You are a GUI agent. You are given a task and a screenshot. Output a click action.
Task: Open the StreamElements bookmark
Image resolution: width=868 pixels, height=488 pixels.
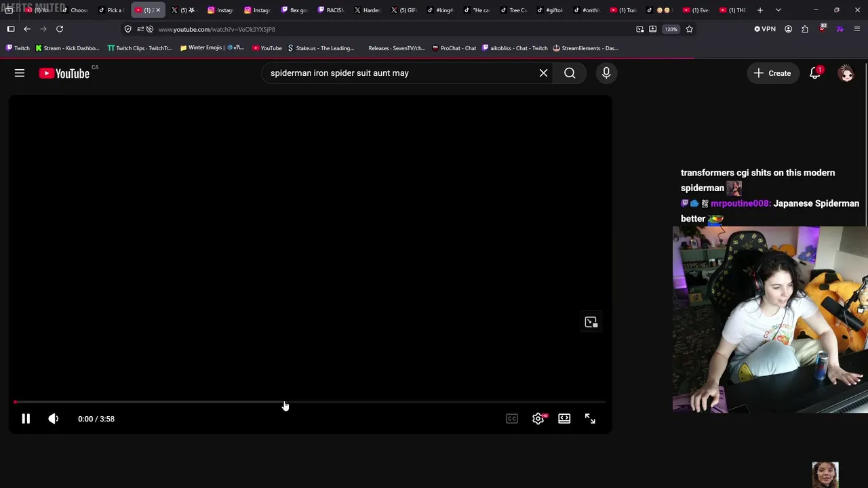point(585,48)
